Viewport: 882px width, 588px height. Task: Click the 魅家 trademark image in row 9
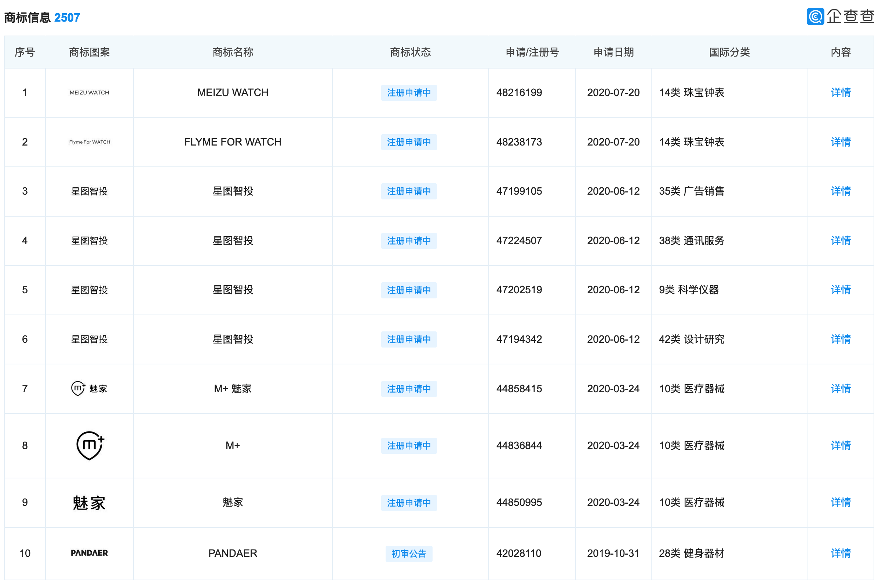[x=89, y=503]
